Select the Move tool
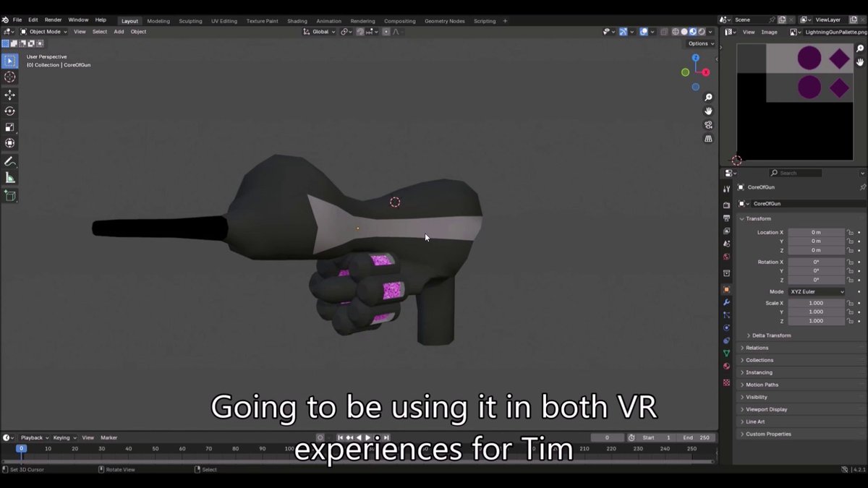The height and width of the screenshot is (488, 868). coord(10,95)
